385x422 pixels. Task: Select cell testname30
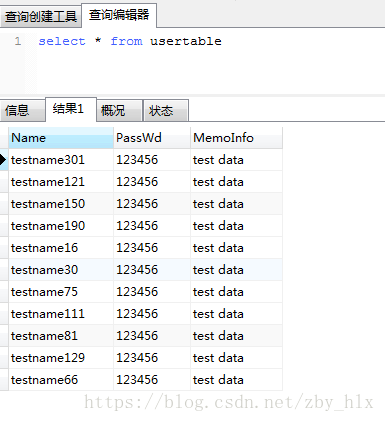click(61, 270)
